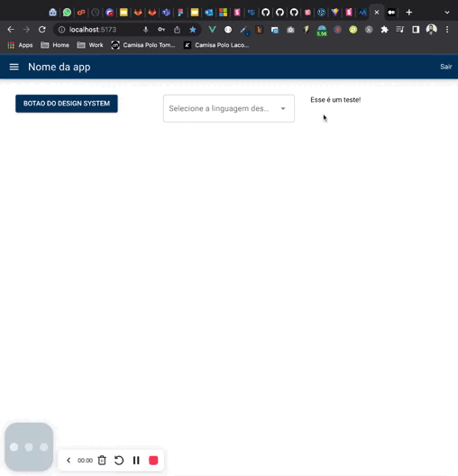This screenshot has height=476, width=458.
Task: Open the Apps bookmarks shortcut
Action: point(20,45)
